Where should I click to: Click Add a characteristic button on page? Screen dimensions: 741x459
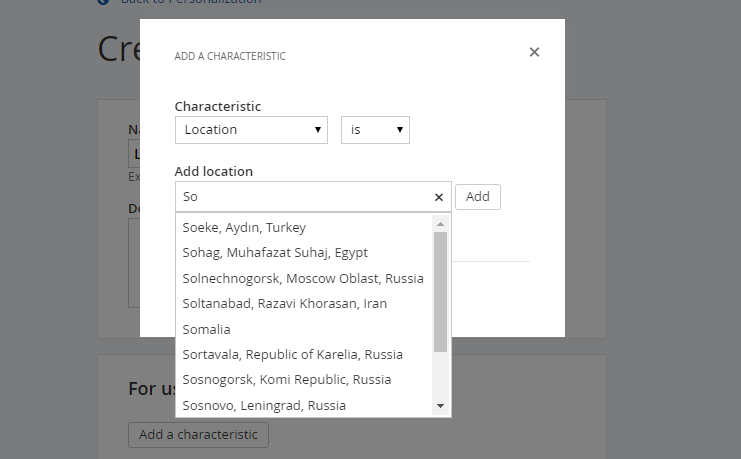pos(198,434)
